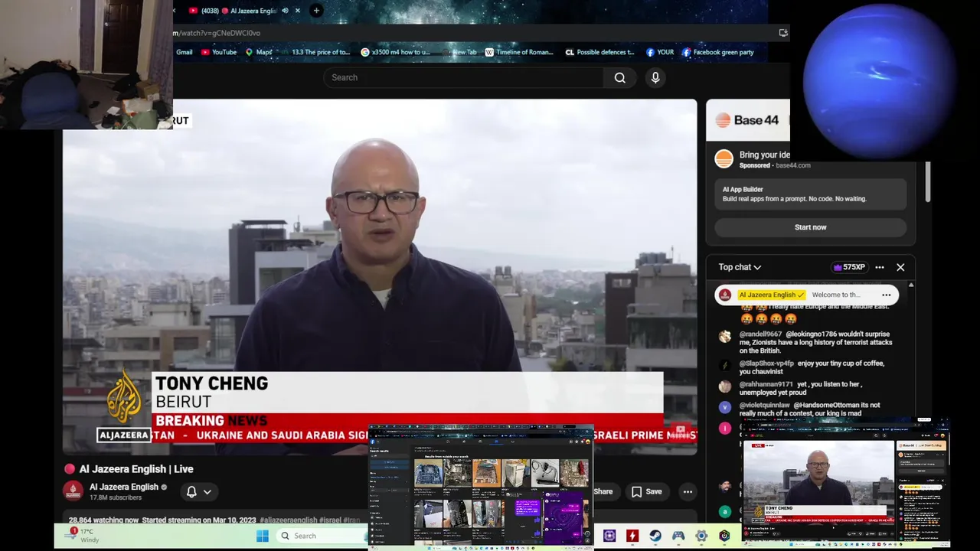Image resolution: width=980 pixels, height=551 pixels.
Task: Mute the Al Jazeera tab via speaker icon
Action: pyautogui.click(x=285, y=11)
